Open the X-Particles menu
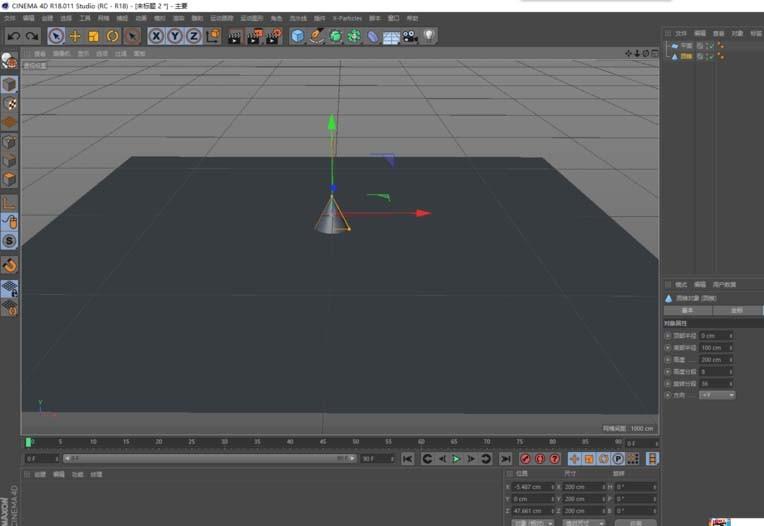 click(x=347, y=18)
